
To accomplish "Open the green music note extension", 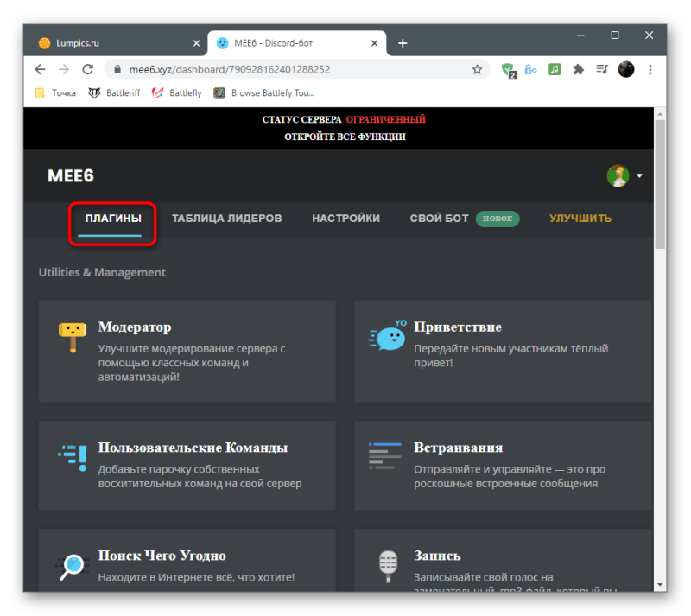I will (555, 69).
